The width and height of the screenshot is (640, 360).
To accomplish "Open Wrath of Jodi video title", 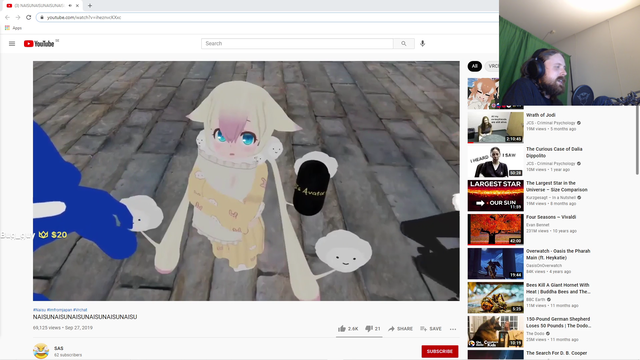I will [540, 115].
